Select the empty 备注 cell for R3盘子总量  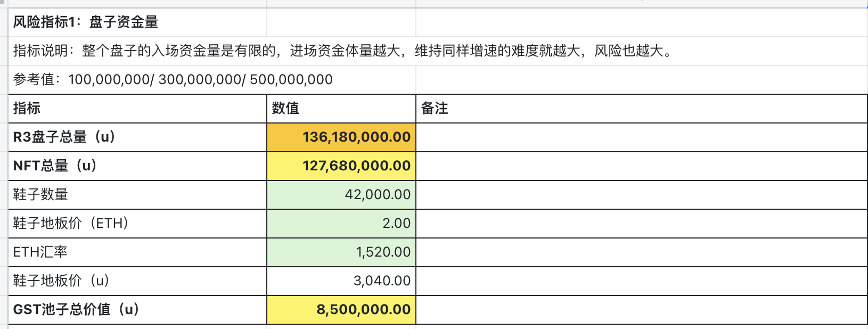642,137
